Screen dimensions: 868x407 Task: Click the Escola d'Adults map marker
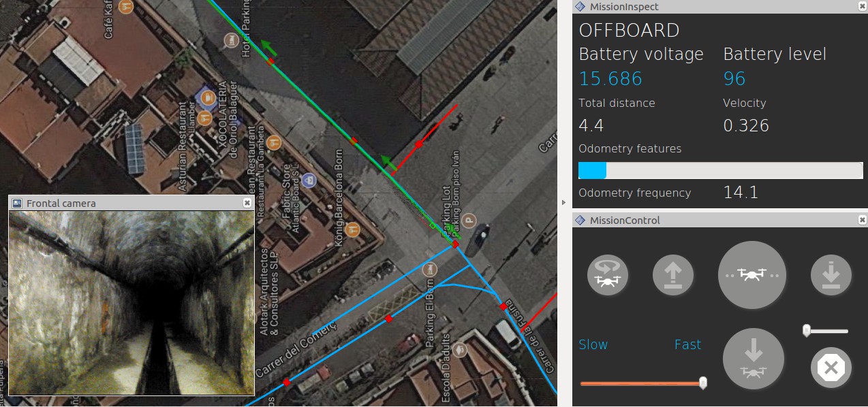(x=461, y=350)
